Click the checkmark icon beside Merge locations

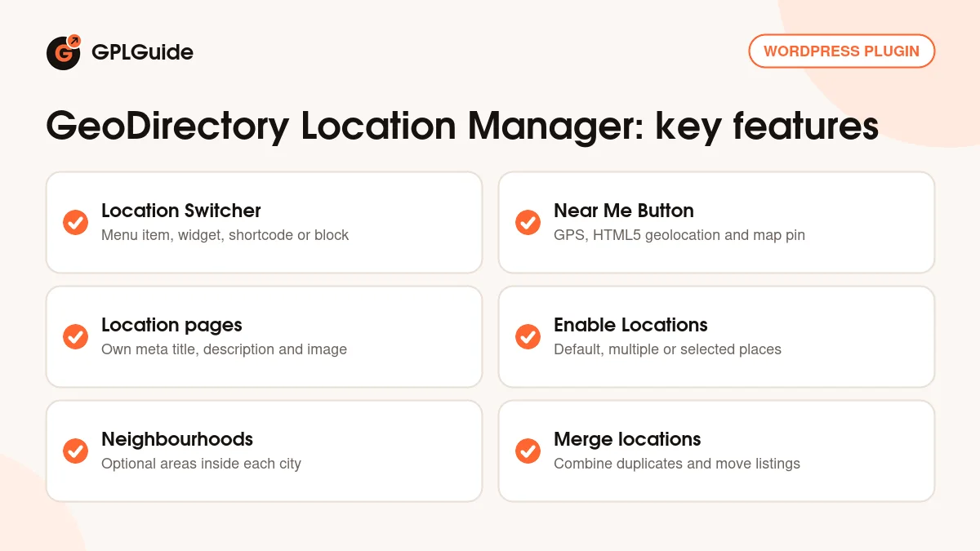(528, 451)
